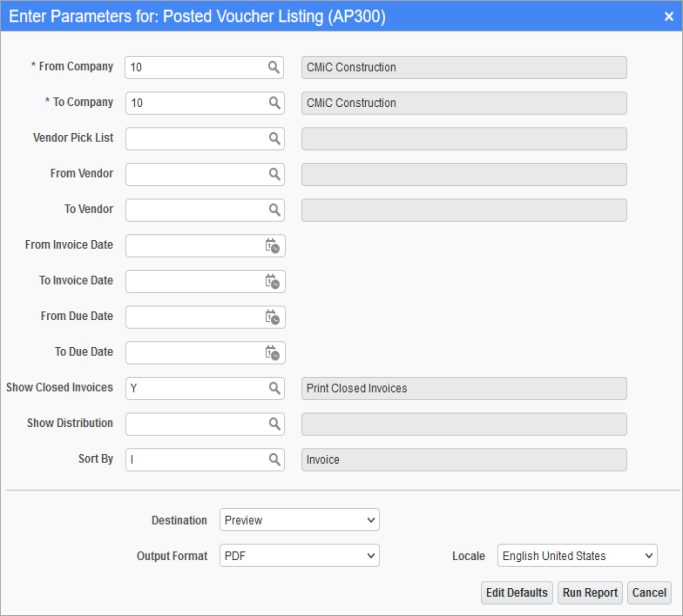Click the Edit Defaults button
The width and height of the screenshot is (683, 616).
click(517, 592)
